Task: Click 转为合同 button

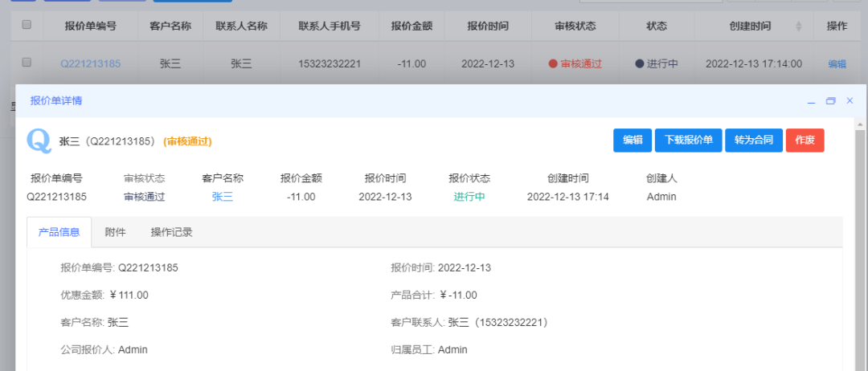Action: tap(754, 141)
